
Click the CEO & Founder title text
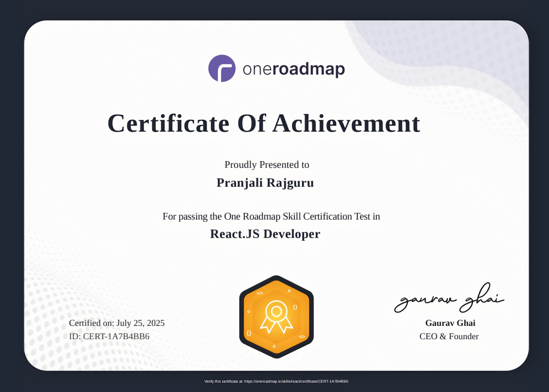point(449,336)
